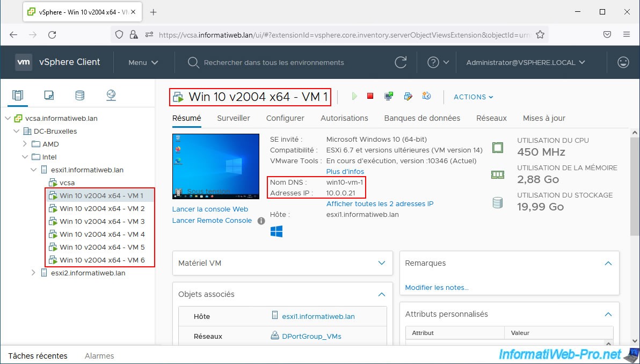
Task: Expand the AMD folder
Action: point(25,144)
